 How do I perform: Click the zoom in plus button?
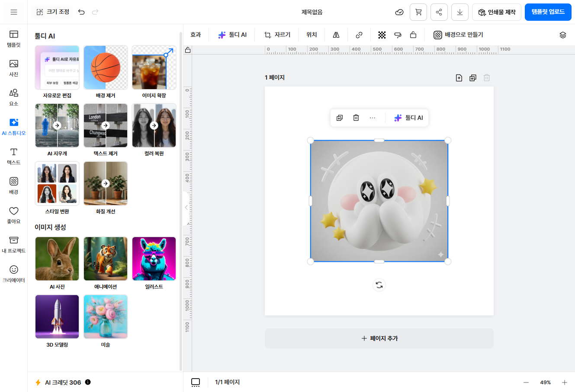564,382
